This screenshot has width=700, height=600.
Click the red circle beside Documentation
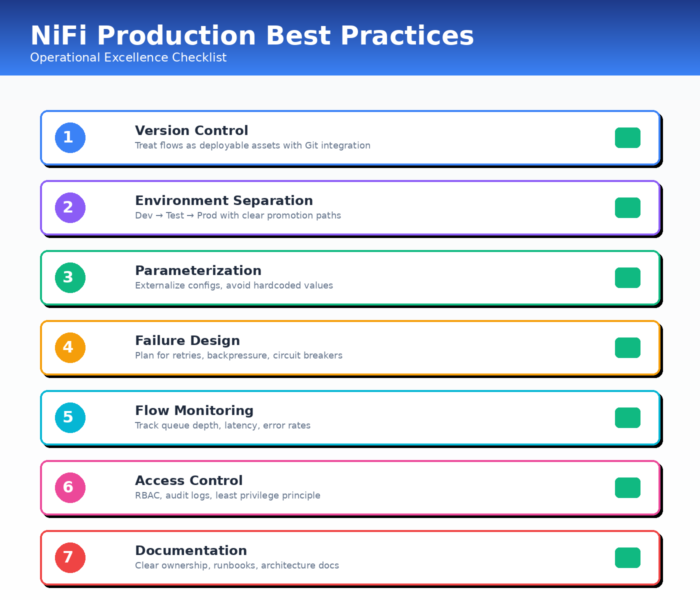point(69,557)
